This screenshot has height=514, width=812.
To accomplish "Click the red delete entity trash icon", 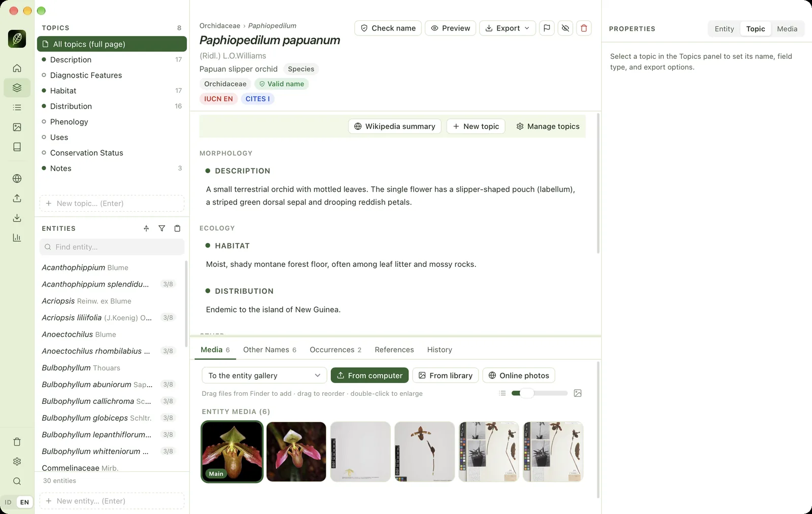I will click(584, 28).
